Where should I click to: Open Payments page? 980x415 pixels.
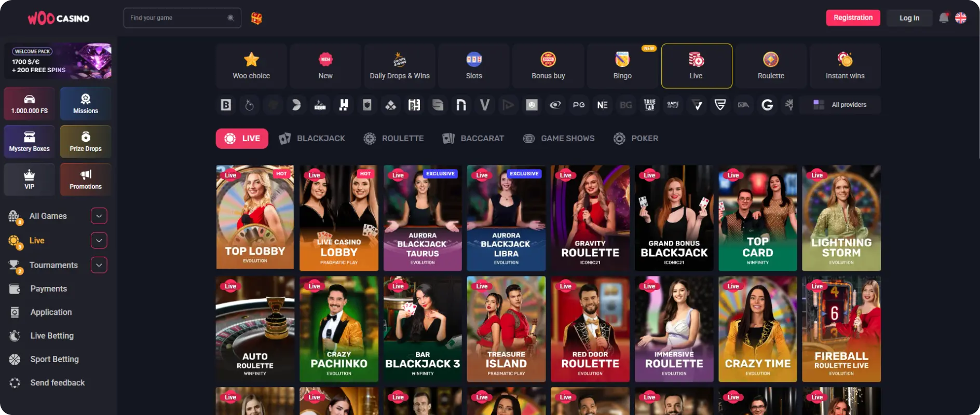48,289
